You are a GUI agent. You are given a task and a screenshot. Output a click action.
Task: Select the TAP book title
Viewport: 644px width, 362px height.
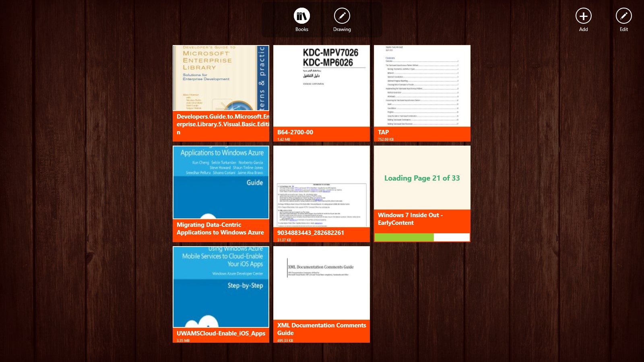pyautogui.click(x=383, y=132)
